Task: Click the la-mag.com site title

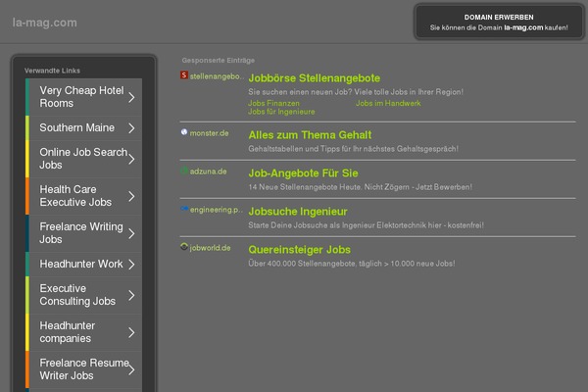Action: (45, 23)
